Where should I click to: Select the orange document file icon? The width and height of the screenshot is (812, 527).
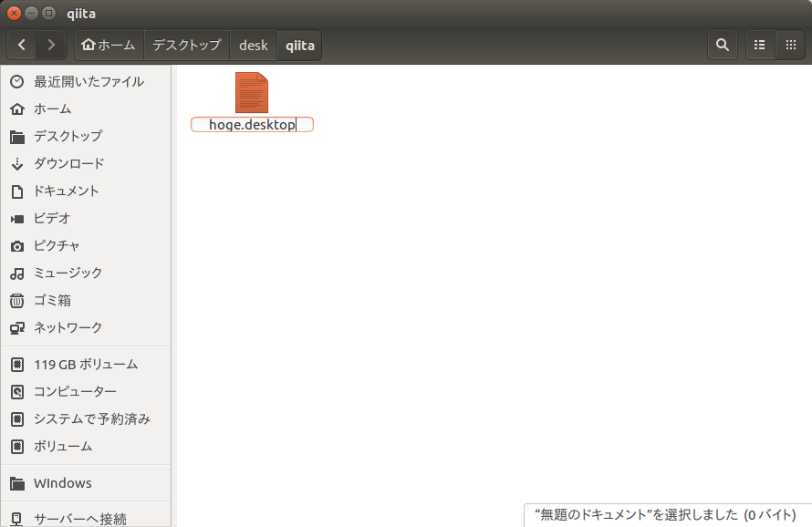pos(252,93)
